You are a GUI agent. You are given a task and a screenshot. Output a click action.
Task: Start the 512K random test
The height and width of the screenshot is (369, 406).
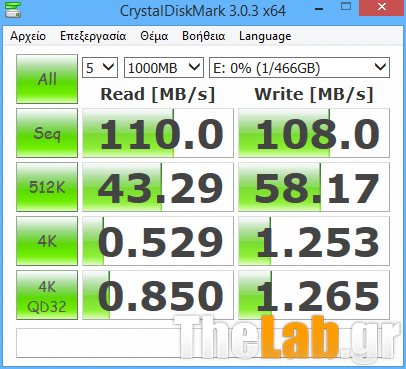click(x=47, y=187)
